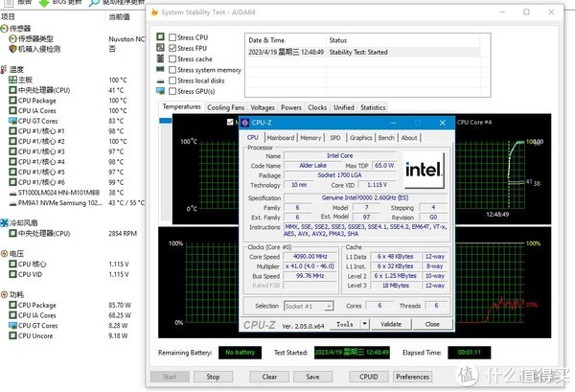Select the CPU GT Cores temperature icon
The width and height of the screenshot is (575, 392).
coord(12,121)
